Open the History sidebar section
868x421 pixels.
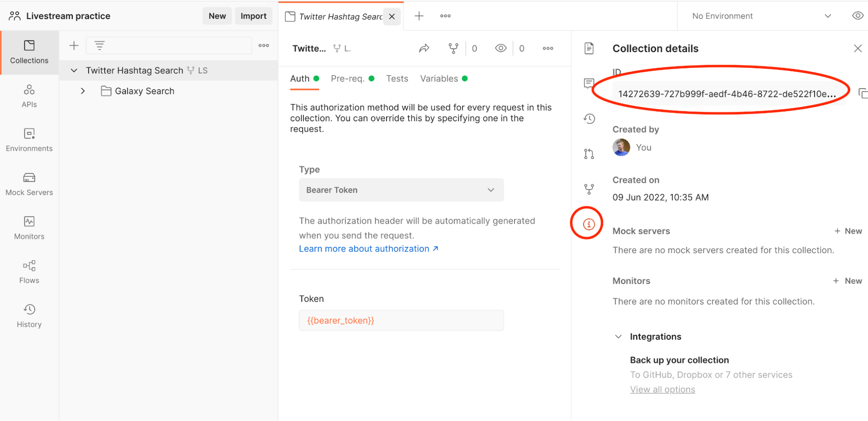click(x=29, y=316)
